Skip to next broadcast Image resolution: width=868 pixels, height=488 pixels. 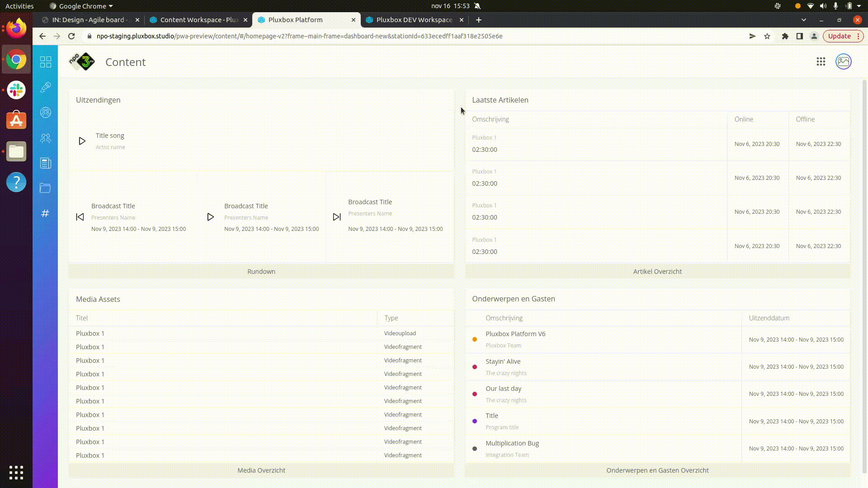click(x=337, y=217)
